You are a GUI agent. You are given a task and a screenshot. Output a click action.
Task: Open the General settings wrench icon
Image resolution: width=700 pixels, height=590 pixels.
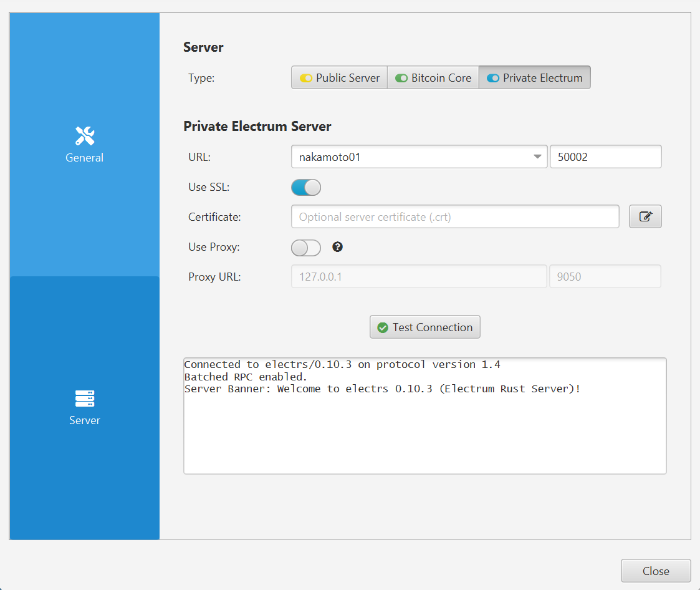(84, 135)
